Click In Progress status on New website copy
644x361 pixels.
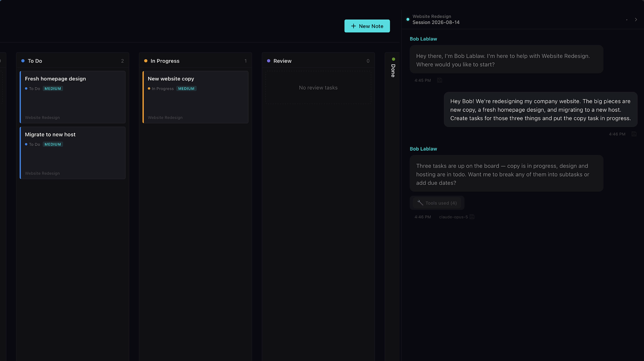[161, 89]
